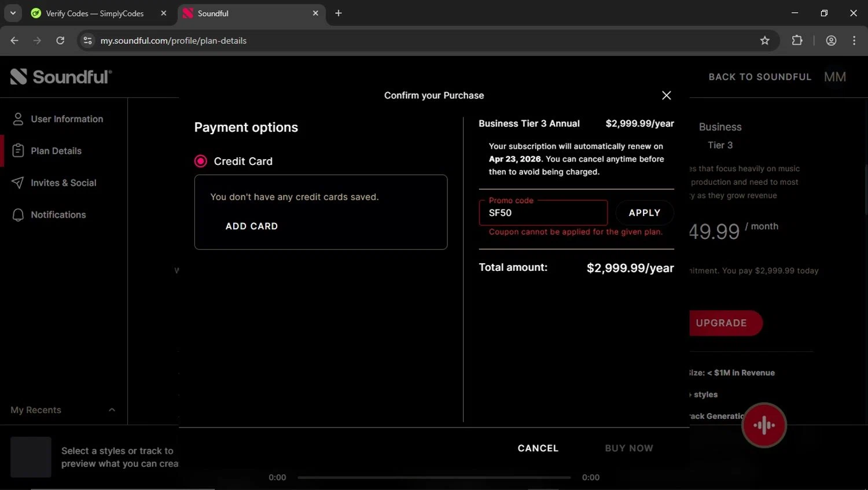This screenshot has height=490, width=868.
Task: Reload the page
Action: click(x=60, y=40)
